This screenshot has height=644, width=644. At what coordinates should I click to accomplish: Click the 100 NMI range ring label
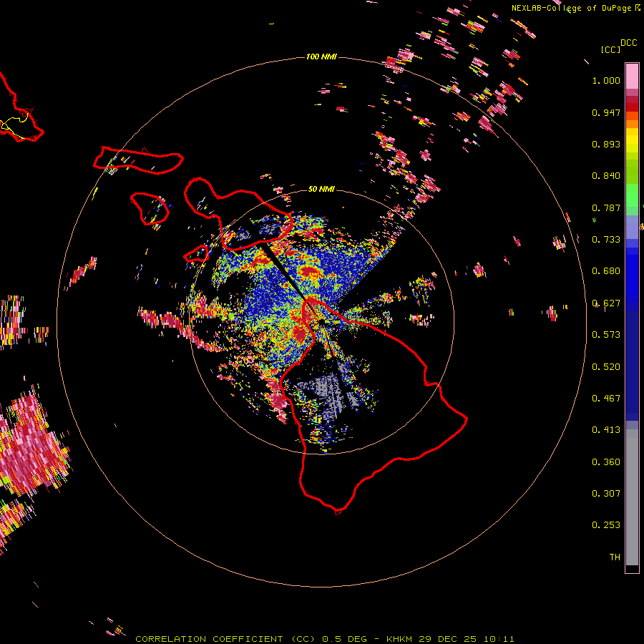[x=321, y=57]
